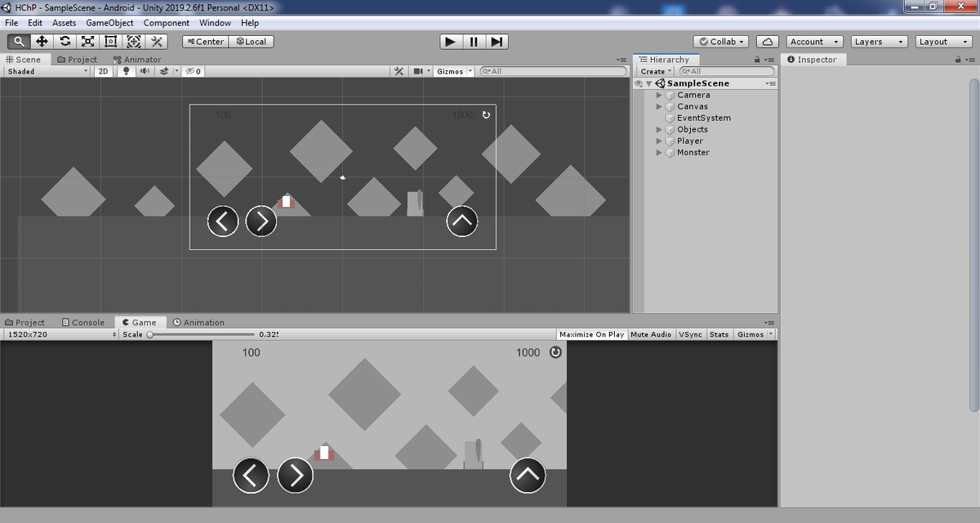This screenshot has width=980, height=523.
Task: Toggle hidden objects visibility counter
Action: [193, 71]
